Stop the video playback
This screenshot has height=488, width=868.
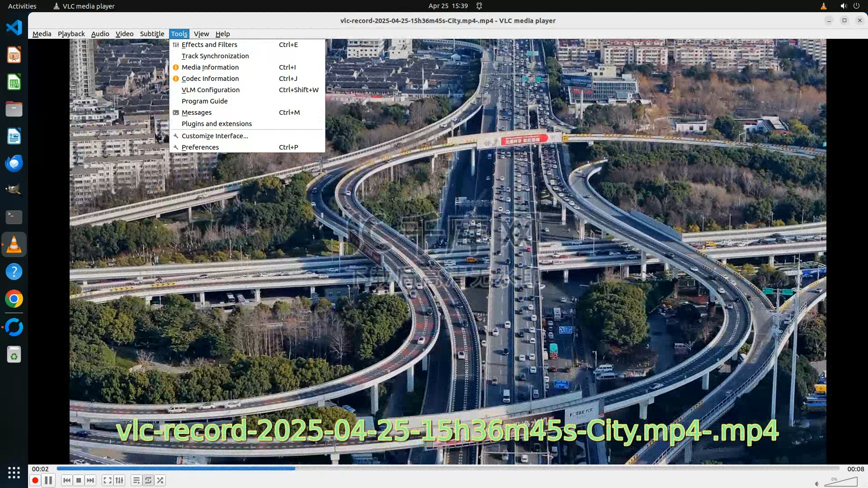coord(79,480)
